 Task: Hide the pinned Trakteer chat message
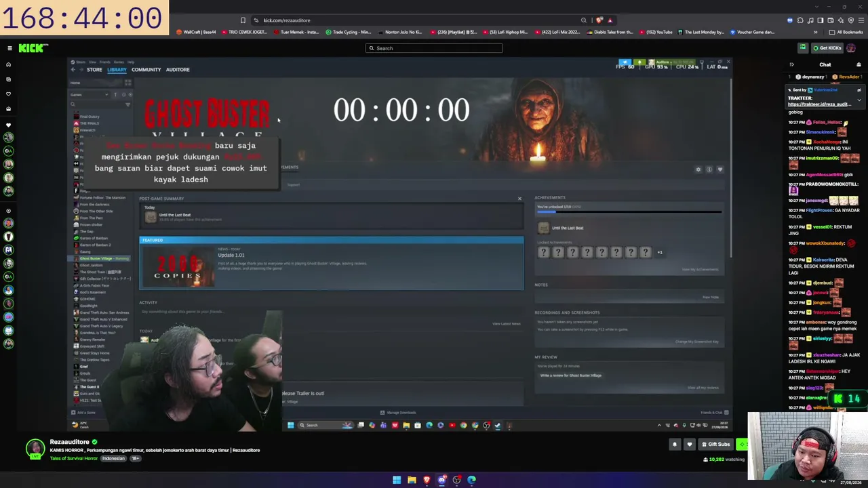coord(859,90)
